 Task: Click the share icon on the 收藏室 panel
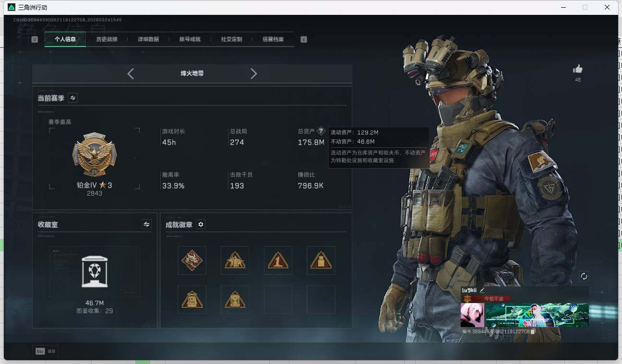(x=146, y=224)
